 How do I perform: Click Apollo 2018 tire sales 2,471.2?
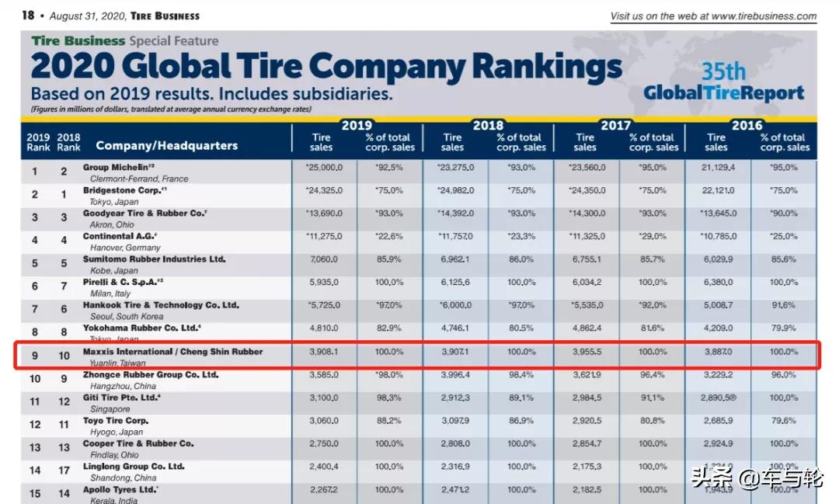tap(455, 490)
